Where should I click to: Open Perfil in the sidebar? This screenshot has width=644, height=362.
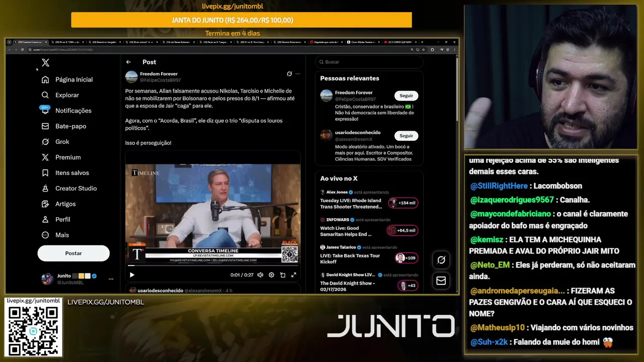pos(56,220)
